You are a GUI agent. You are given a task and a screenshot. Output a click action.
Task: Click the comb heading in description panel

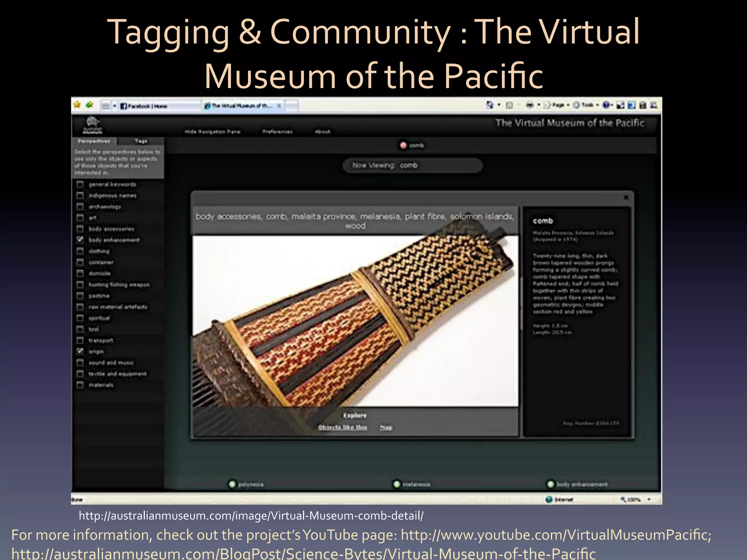(543, 221)
